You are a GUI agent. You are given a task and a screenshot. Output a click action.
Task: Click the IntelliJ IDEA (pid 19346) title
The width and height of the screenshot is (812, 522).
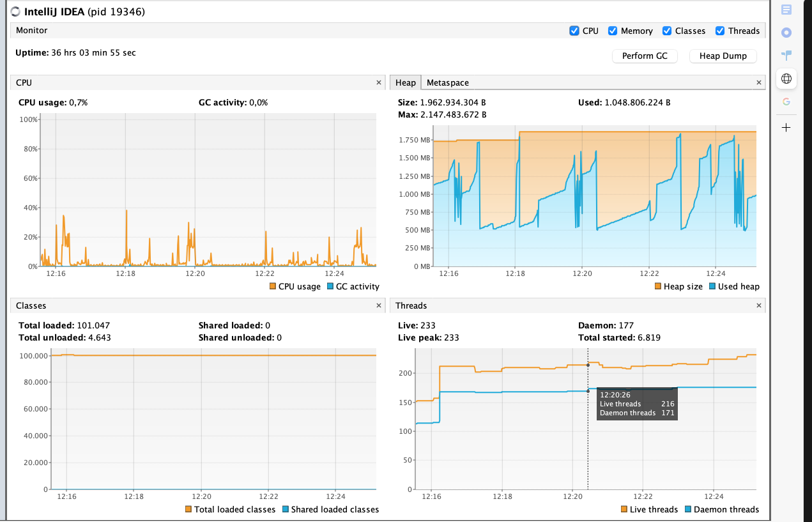click(x=84, y=12)
